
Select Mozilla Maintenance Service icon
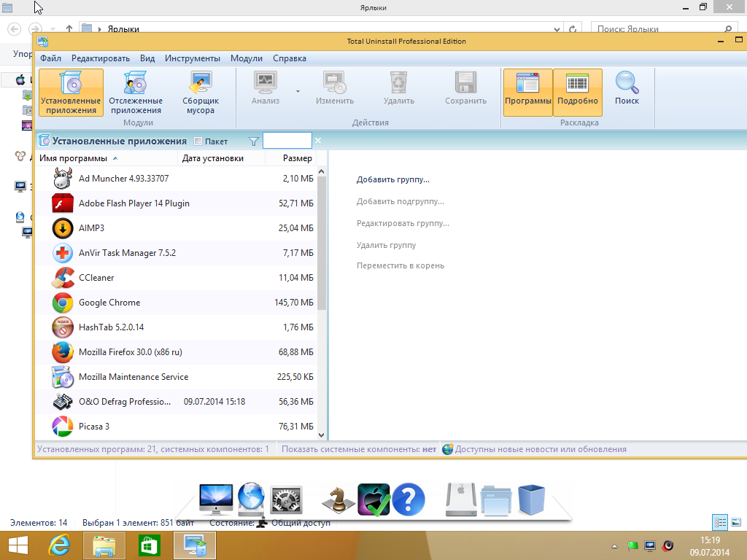pos(63,377)
